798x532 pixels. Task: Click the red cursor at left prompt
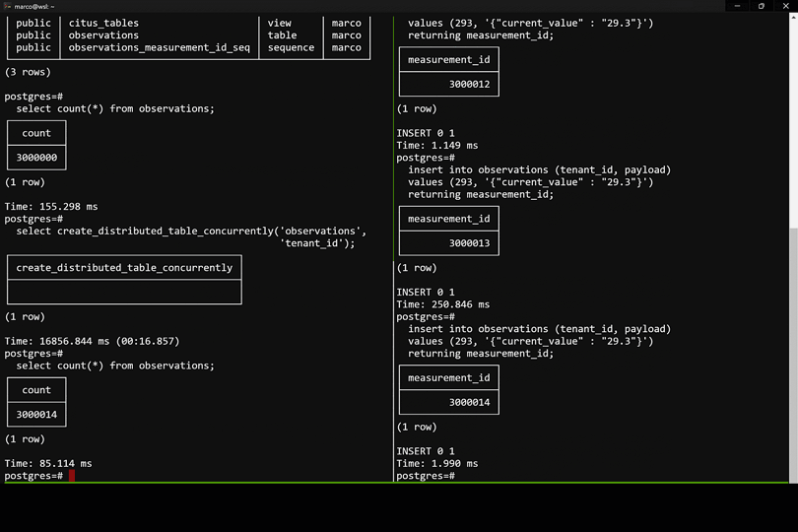coord(72,476)
